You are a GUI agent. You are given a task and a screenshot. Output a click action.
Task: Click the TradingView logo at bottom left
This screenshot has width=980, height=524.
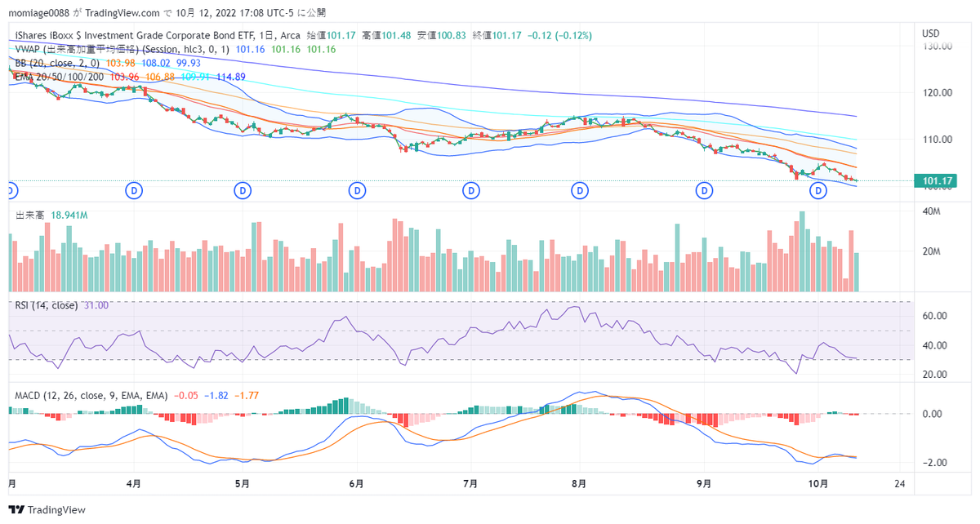[x=48, y=509]
